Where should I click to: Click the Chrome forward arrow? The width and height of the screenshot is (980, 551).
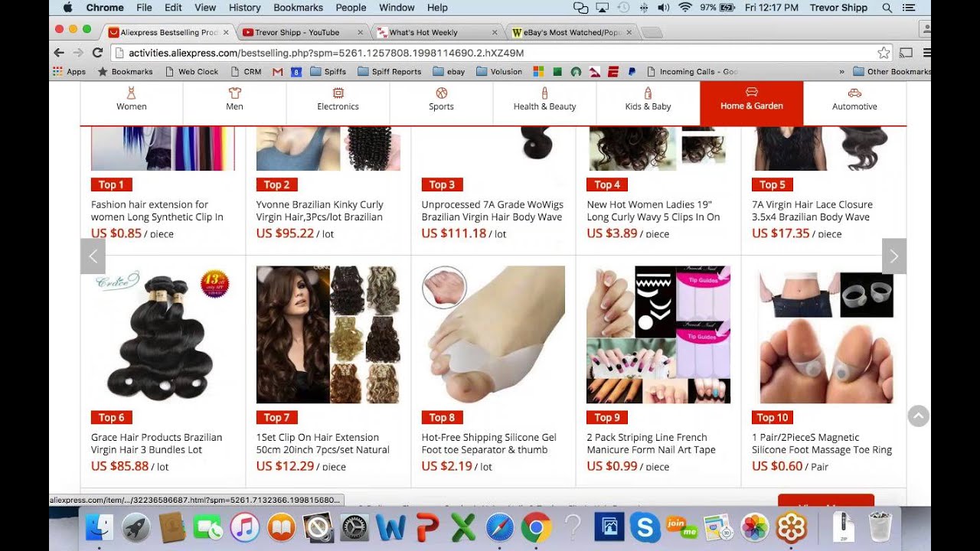pos(78,53)
